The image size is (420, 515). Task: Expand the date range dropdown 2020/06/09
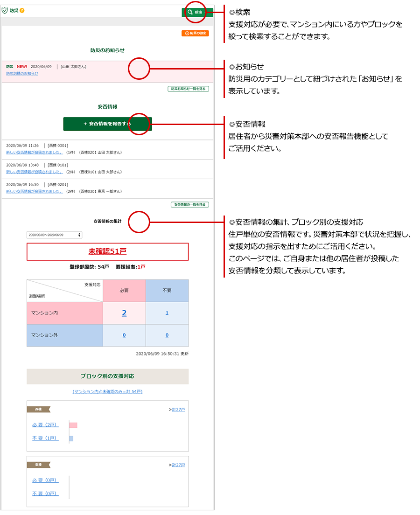(x=54, y=235)
